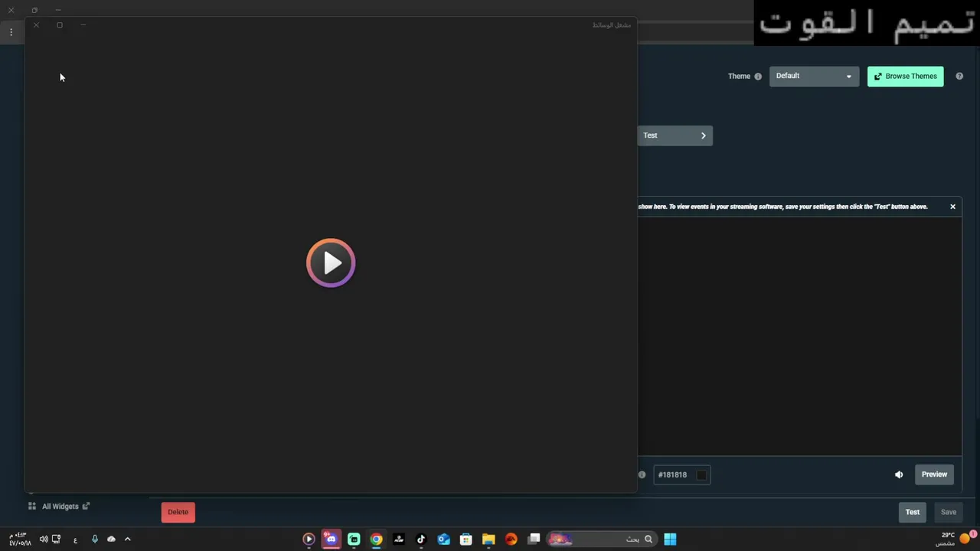The width and height of the screenshot is (980, 551).
Task: Click the Preview button
Action: pos(934,474)
